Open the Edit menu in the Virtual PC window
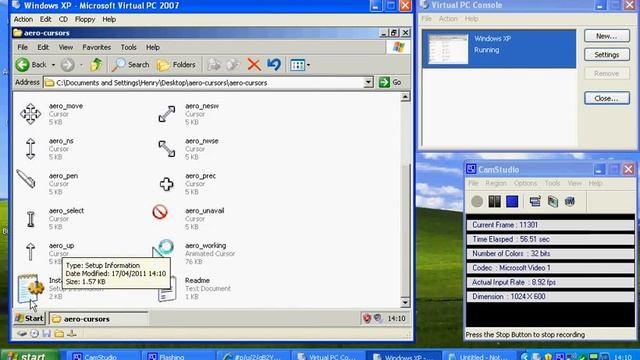This screenshot has height=360, width=640. pyautogui.click(x=45, y=19)
